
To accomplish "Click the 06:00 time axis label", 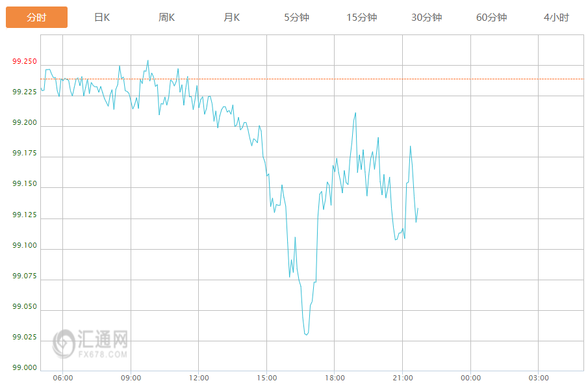I will 63,378.
